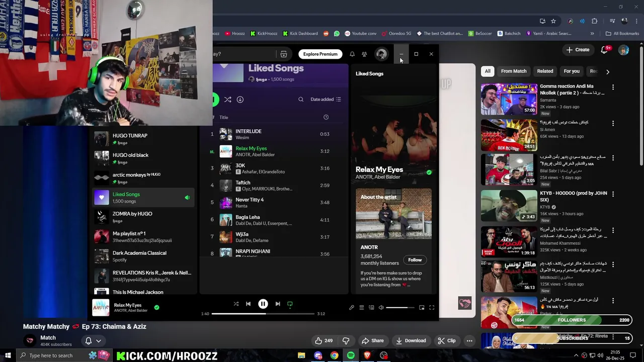Open Chrome extensions puzzle icon

(x=594, y=21)
